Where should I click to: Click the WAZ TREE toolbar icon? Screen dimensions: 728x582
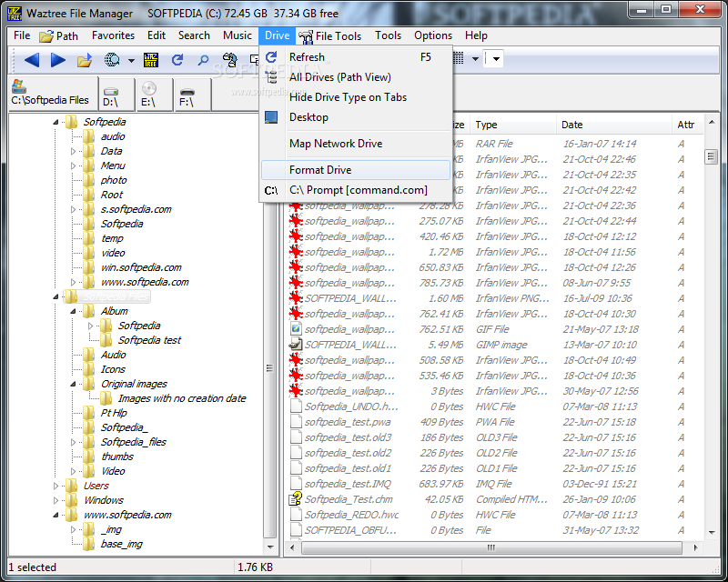pyautogui.click(x=151, y=60)
